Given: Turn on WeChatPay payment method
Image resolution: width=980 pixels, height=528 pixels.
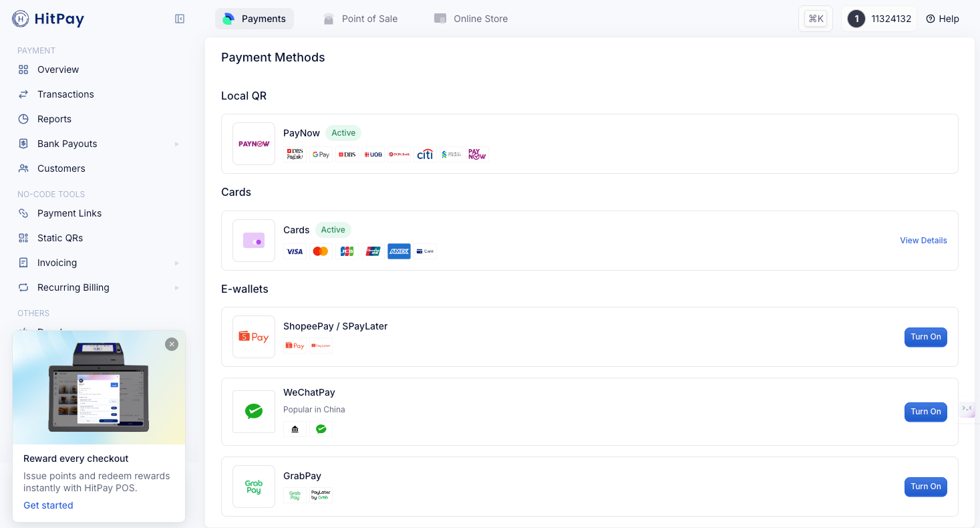Looking at the screenshot, I should coord(925,412).
